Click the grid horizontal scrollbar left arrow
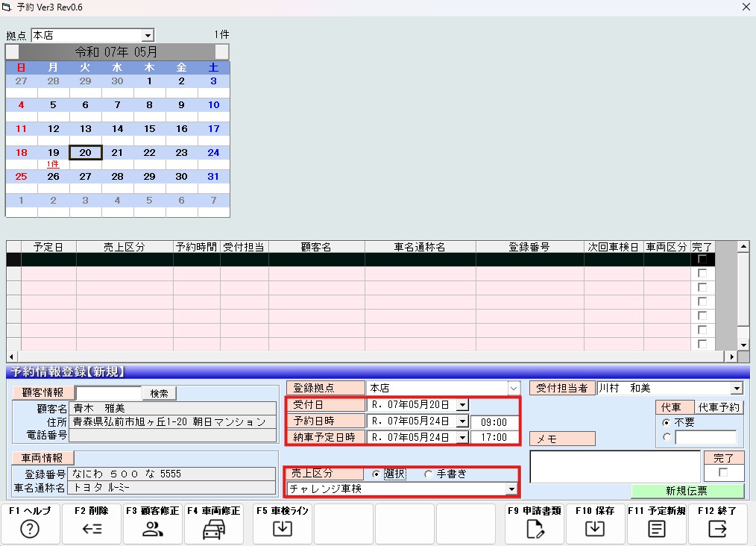This screenshot has width=756, height=546. click(12, 357)
